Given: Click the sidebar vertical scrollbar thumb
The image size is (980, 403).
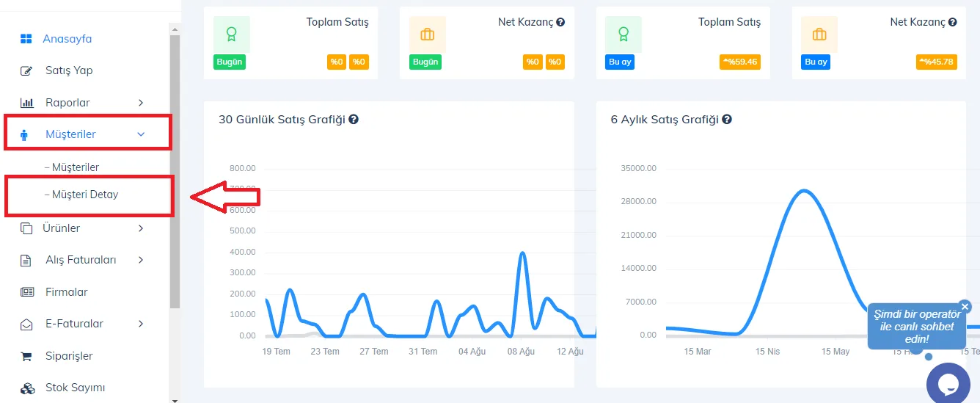Looking at the screenshot, I should pos(175,173).
